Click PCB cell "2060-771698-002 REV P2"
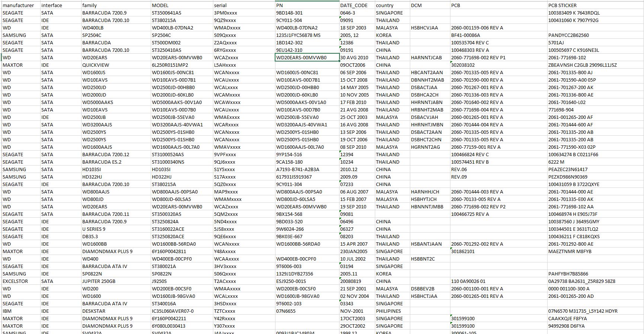The image size is (644, 334). 499,207
